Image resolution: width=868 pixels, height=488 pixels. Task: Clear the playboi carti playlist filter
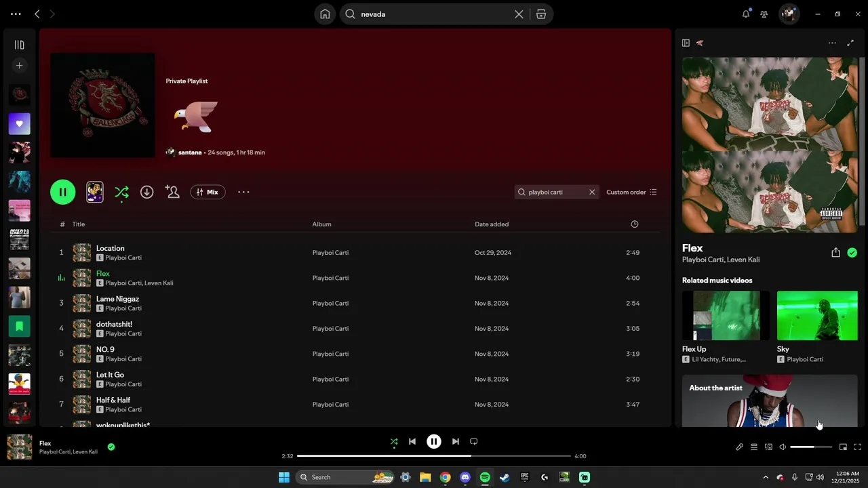(592, 192)
